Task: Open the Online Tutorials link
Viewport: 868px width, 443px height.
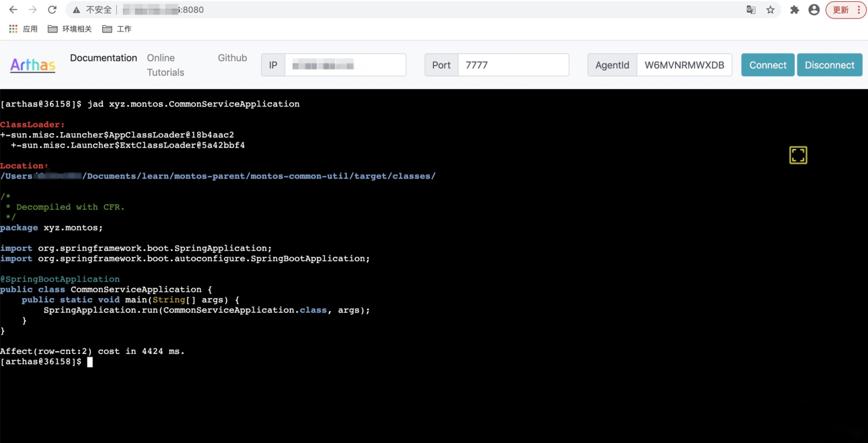Action: (x=165, y=65)
